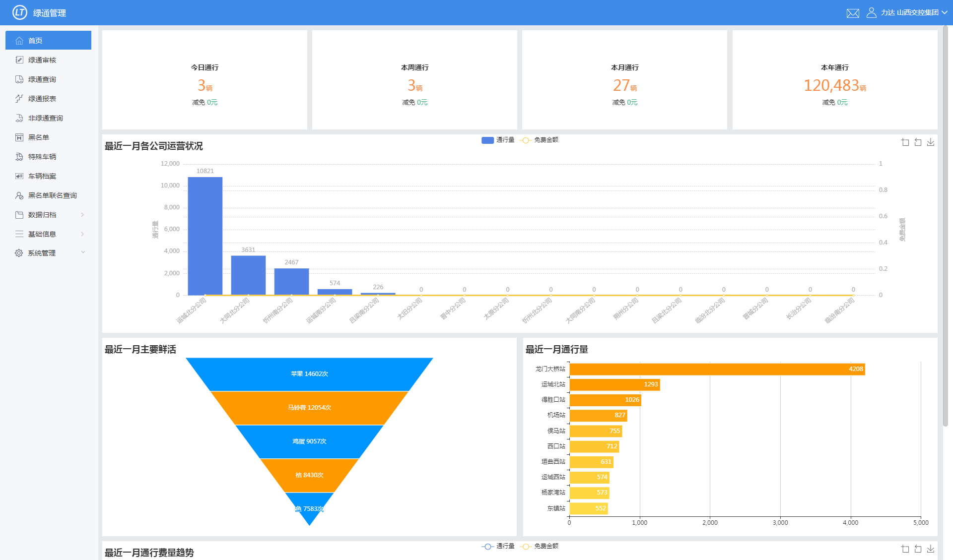
Task: Open the mail envelope icon in header
Action: (853, 13)
